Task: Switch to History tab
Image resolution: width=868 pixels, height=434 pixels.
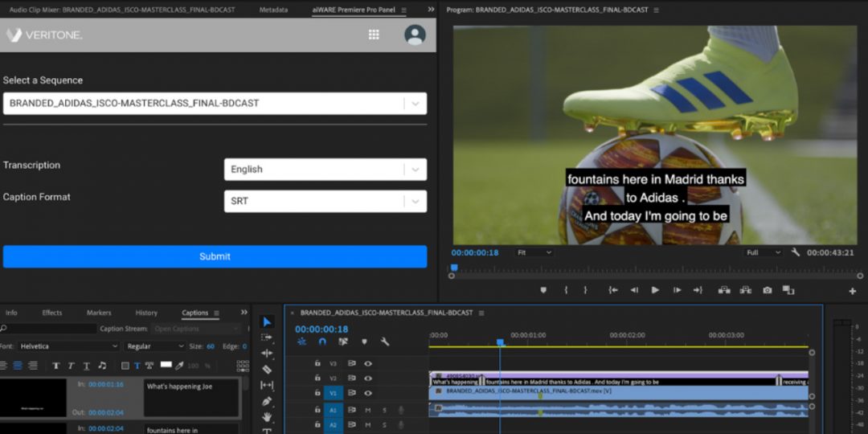Action: (x=146, y=313)
